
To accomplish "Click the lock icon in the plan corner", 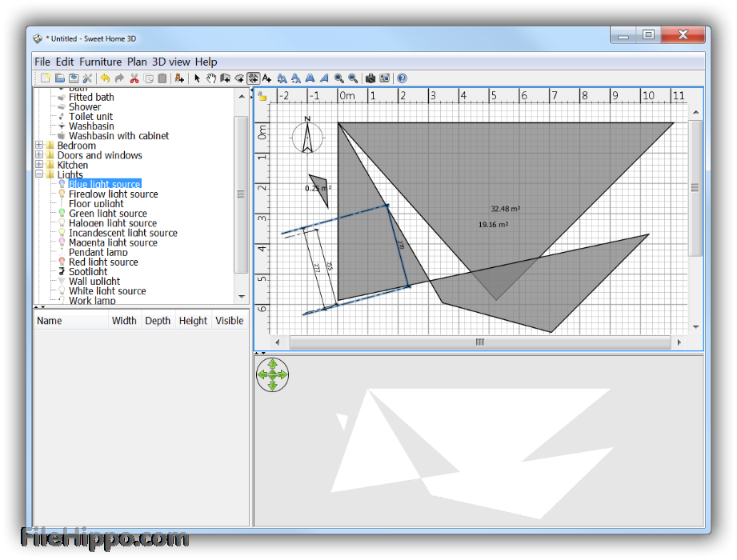I will [x=262, y=96].
